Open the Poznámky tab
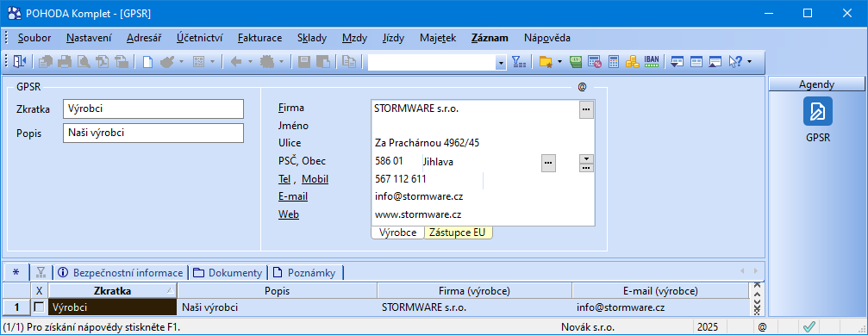This screenshot has width=868, height=335. (x=306, y=272)
